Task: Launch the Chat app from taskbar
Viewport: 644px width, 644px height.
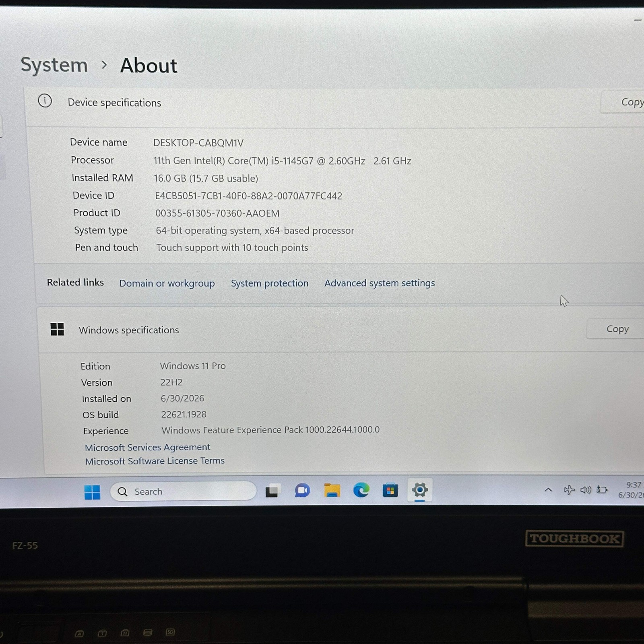Action: pyautogui.click(x=302, y=491)
